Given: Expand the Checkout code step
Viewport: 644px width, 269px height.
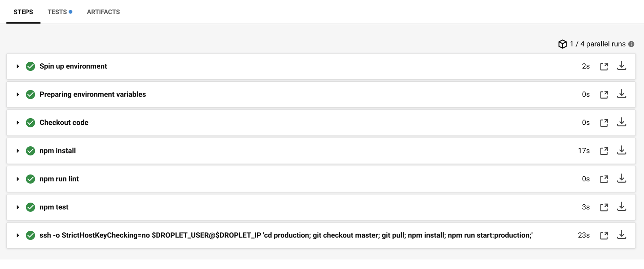Looking at the screenshot, I should tap(18, 123).
